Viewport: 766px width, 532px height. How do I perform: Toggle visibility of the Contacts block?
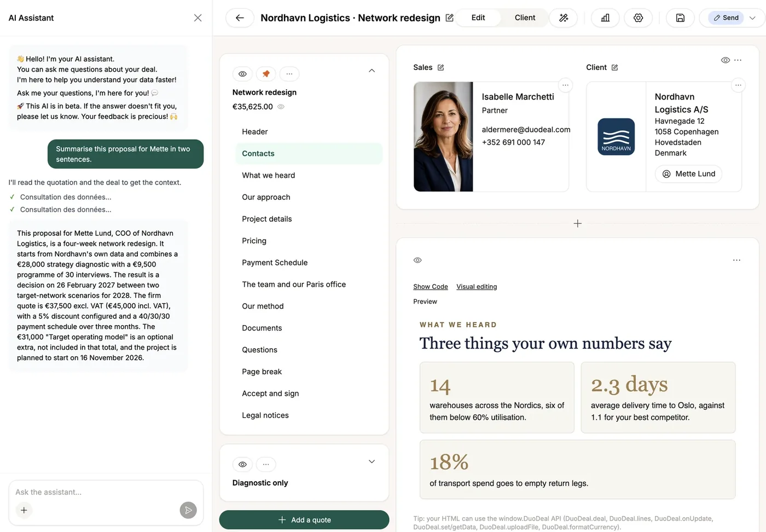[725, 60]
